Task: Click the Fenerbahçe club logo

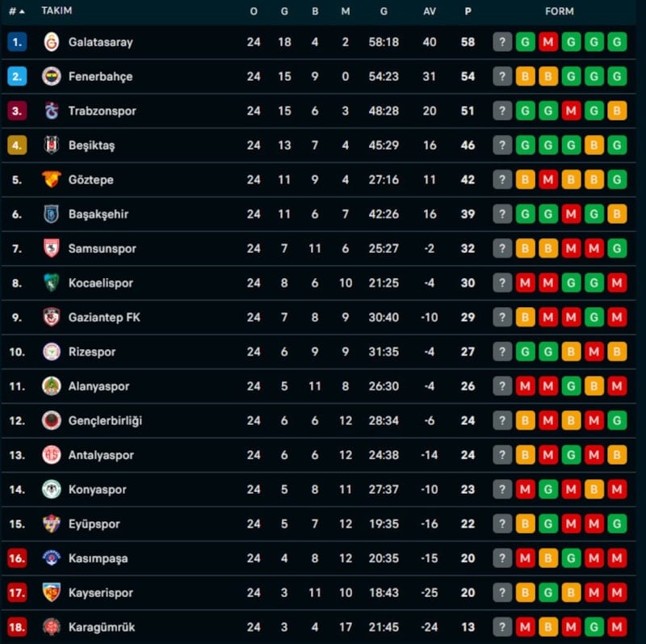Action: coord(52,77)
